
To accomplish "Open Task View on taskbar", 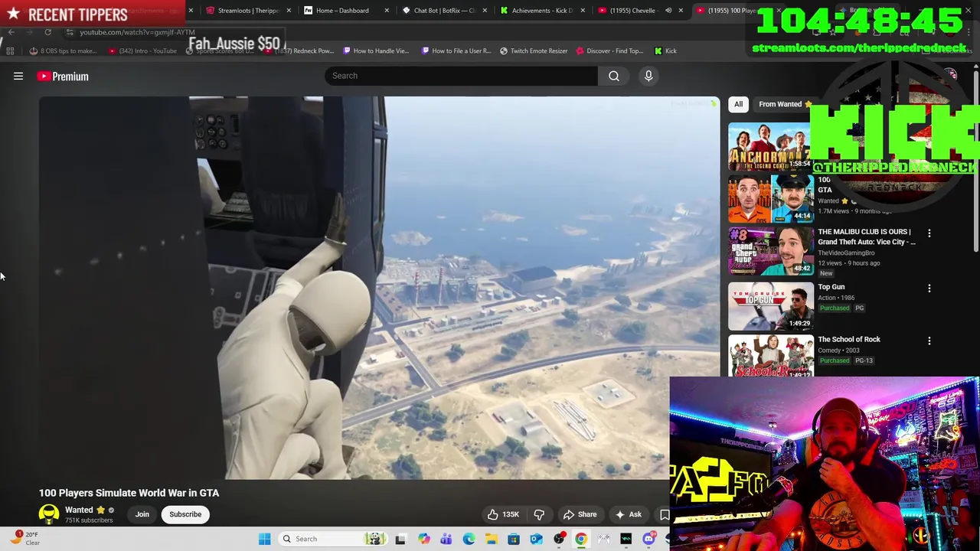I will [x=400, y=539].
